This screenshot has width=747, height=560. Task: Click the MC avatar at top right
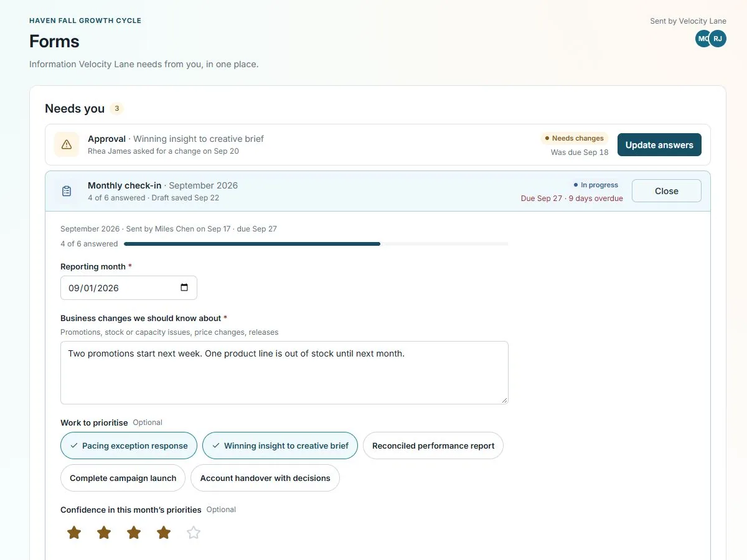pyautogui.click(x=703, y=39)
